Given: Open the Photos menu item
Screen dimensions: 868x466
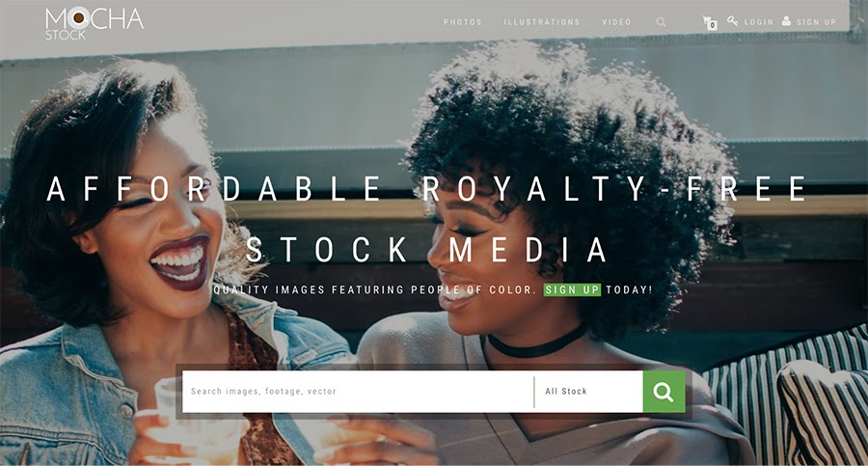Looking at the screenshot, I should [462, 22].
